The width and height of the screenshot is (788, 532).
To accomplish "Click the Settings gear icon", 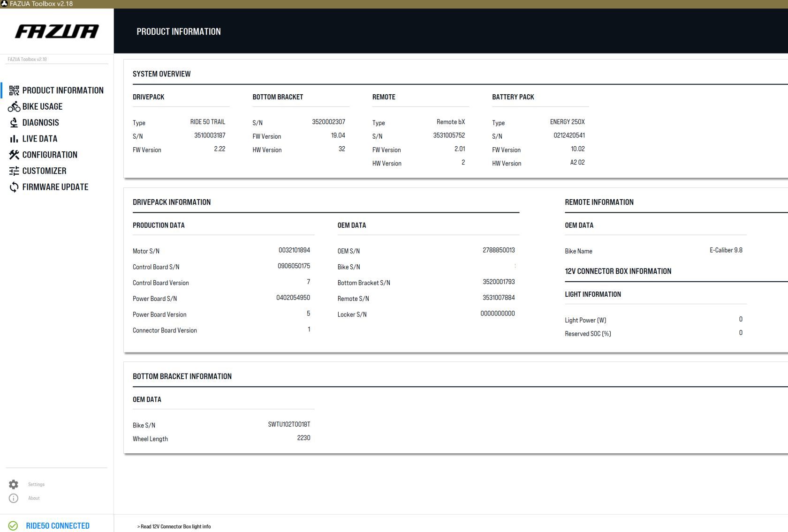I will (x=14, y=484).
